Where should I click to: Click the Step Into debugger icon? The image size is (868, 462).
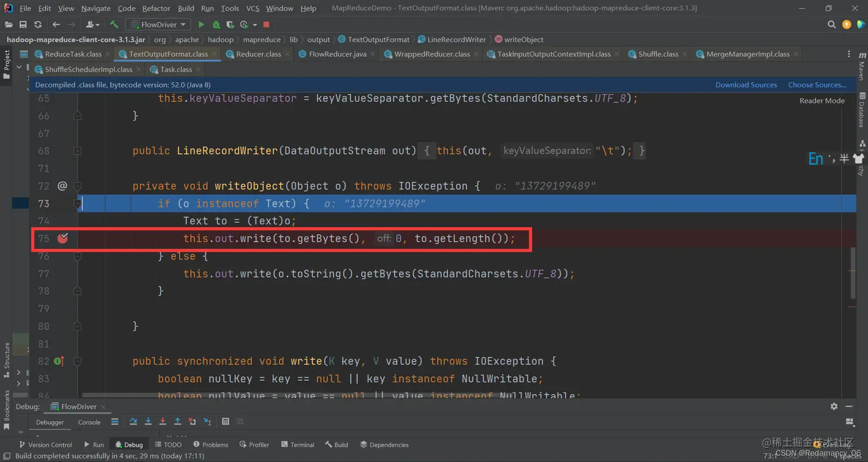tap(148, 422)
